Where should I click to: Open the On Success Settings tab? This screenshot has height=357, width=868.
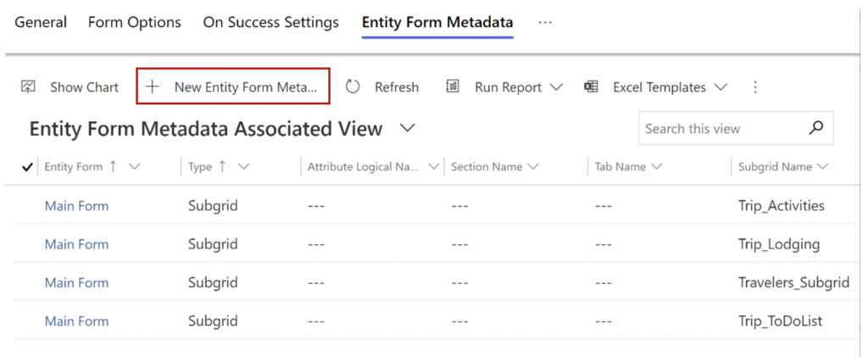pos(270,22)
